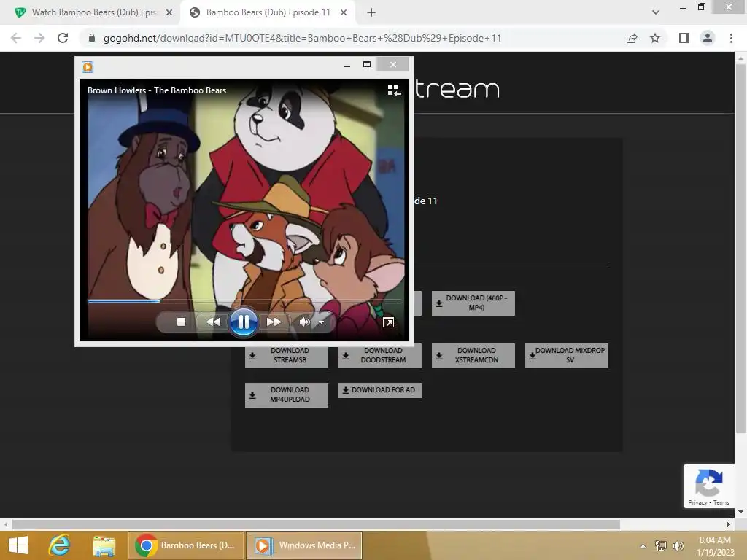The height and width of the screenshot is (560, 747).
Task: Bookmark this page with the star icon
Action: [x=655, y=38]
